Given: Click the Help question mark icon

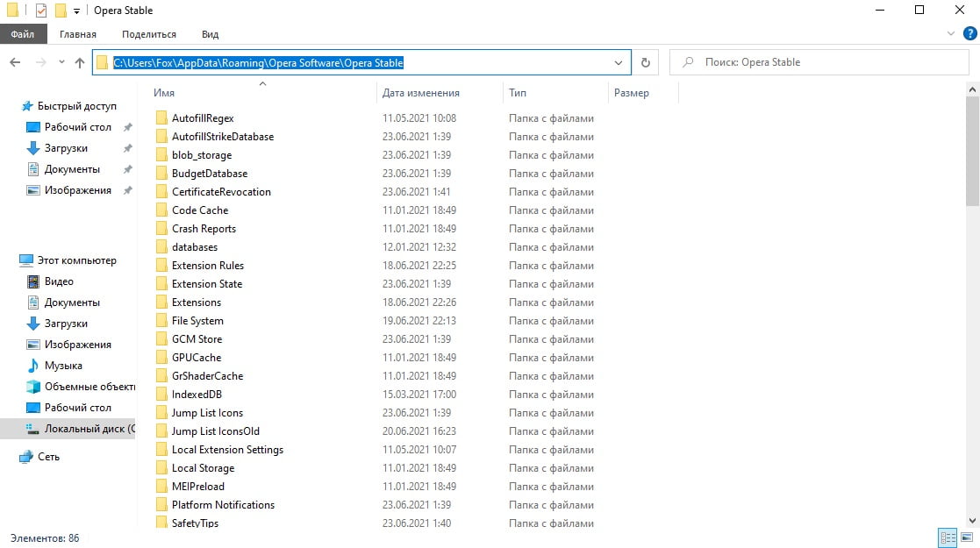Looking at the screenshot, I should pos(969,33).
